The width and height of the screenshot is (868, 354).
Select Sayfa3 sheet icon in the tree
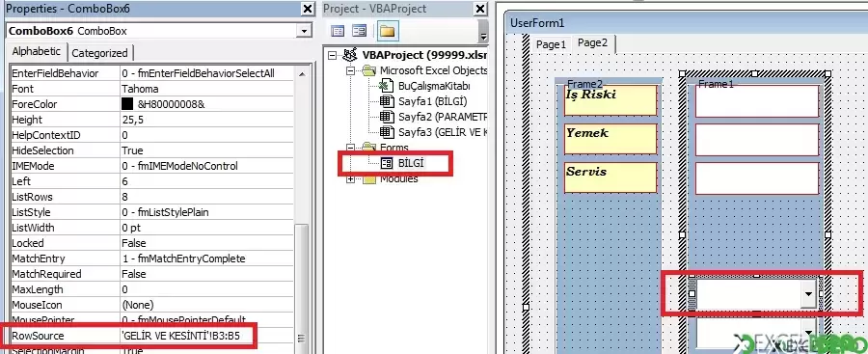[386, 132]
